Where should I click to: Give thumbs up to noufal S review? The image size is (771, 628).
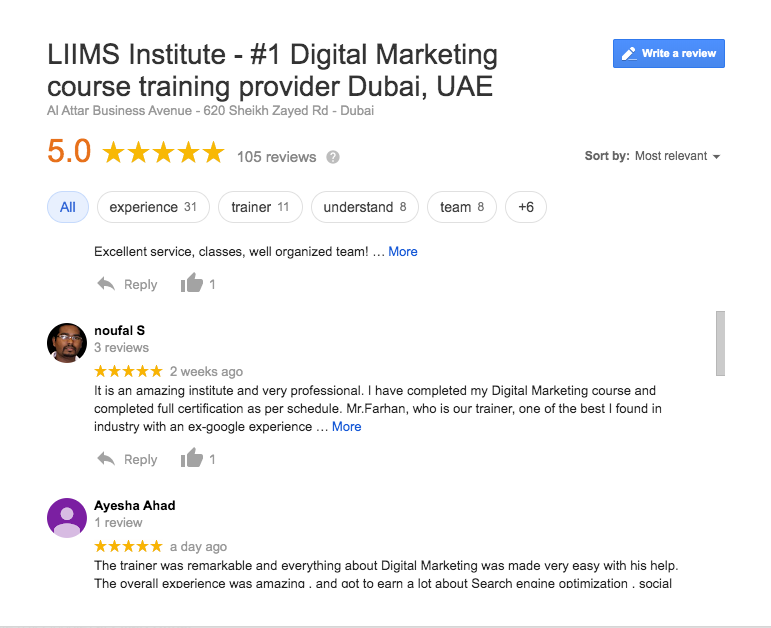(192, 458)
